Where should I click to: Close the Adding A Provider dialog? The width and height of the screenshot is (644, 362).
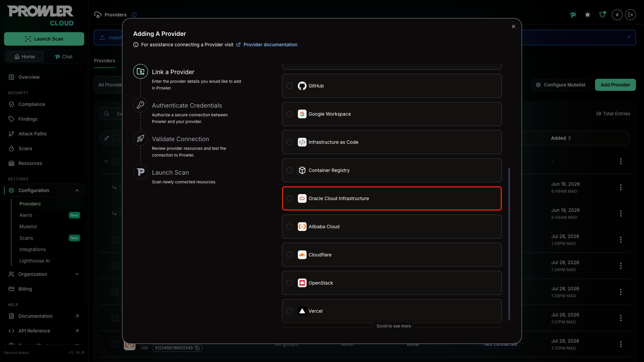click(x=513, y=26)
